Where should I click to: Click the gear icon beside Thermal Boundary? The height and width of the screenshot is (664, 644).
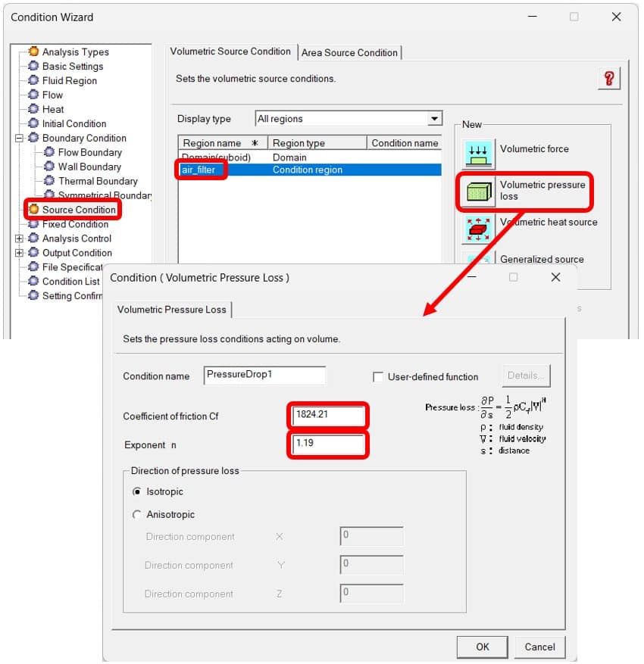click(x=49, y=181)
